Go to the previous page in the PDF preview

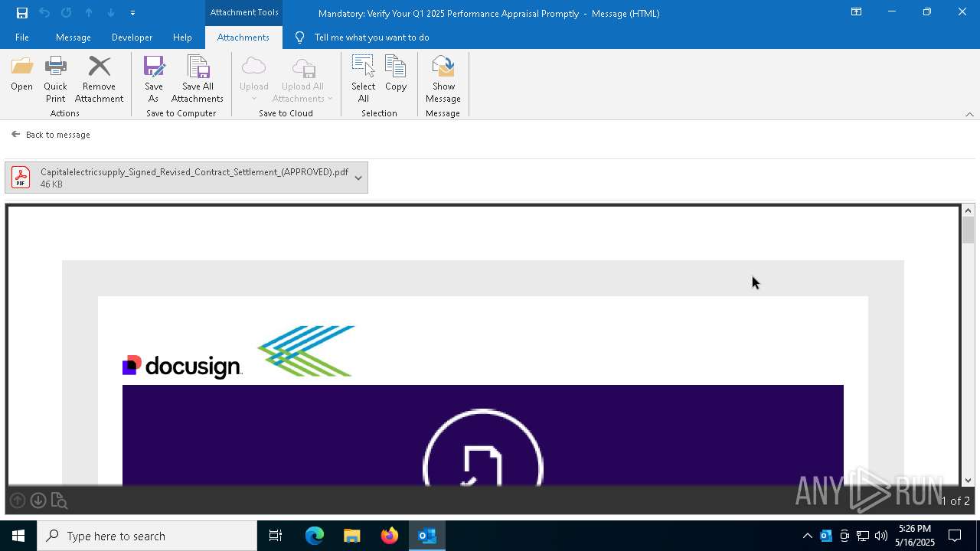point(18,500)
